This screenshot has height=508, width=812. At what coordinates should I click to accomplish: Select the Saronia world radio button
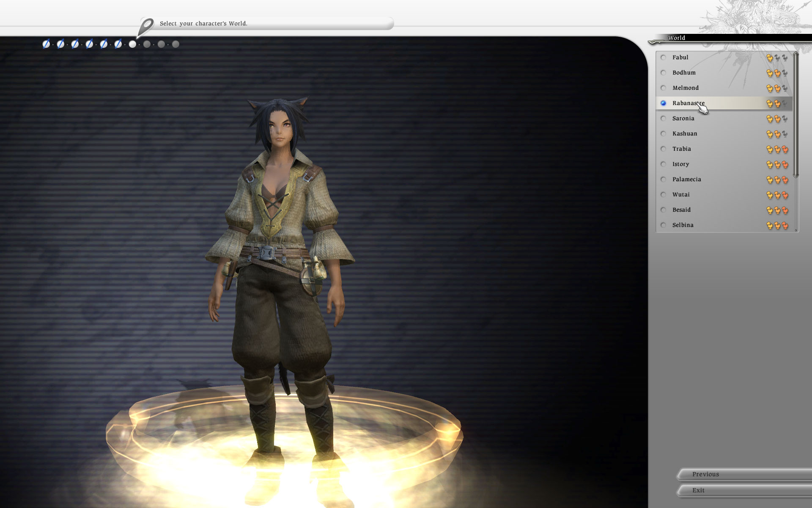click(663, 119)
